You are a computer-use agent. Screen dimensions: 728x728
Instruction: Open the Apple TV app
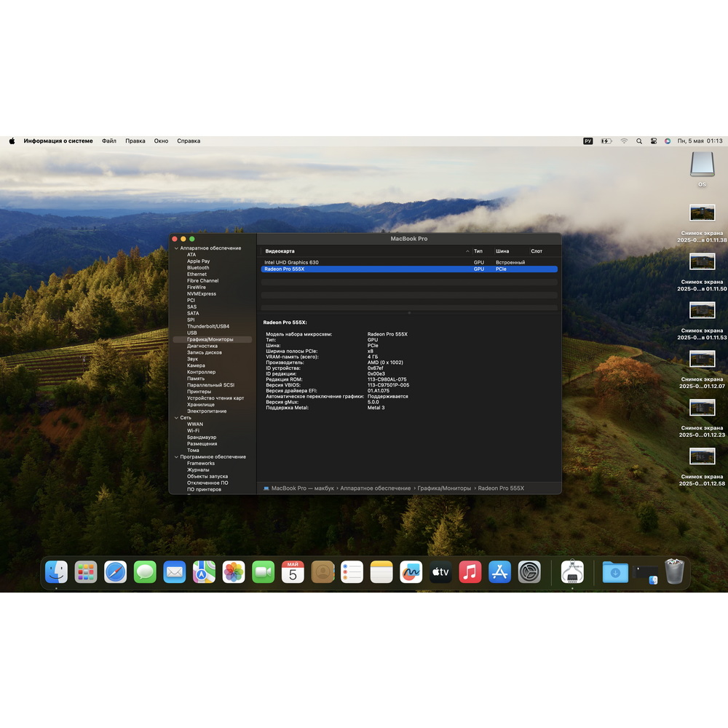click(x=440, y=572)
